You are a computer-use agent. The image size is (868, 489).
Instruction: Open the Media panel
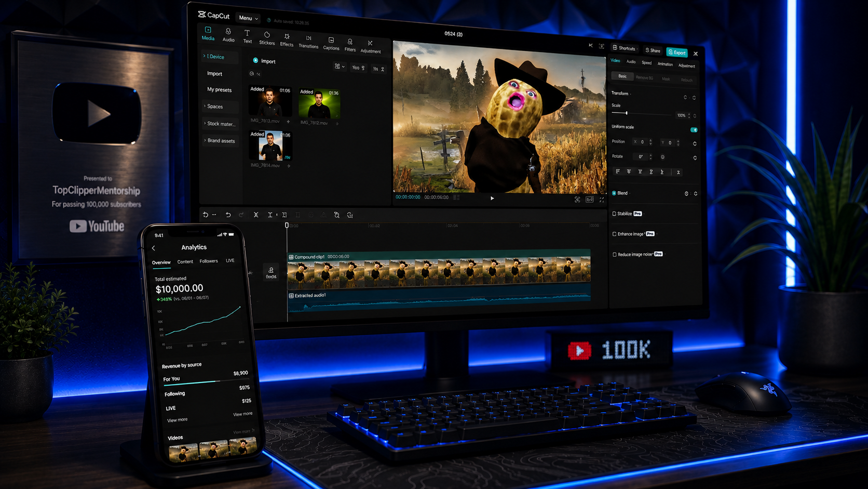pyautogui.click(x=208, y=33)
